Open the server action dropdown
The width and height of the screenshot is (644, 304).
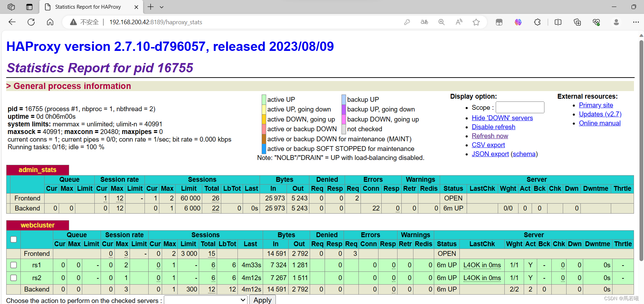206,300
